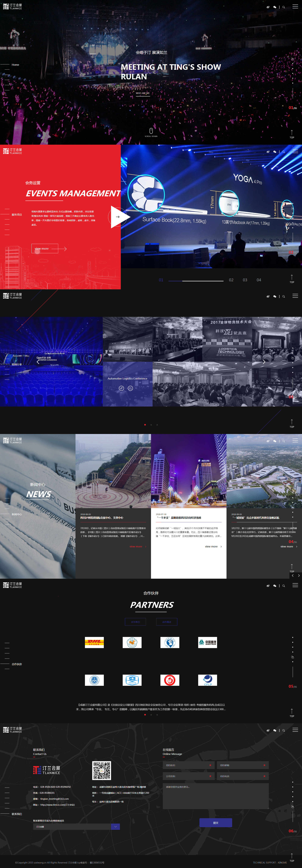Click the CFLP partner logo

tap(207, 680)
